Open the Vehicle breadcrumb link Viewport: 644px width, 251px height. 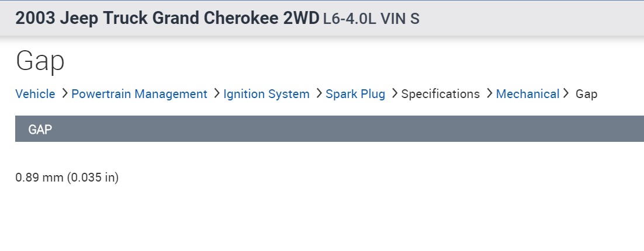[x=35, y=94]
